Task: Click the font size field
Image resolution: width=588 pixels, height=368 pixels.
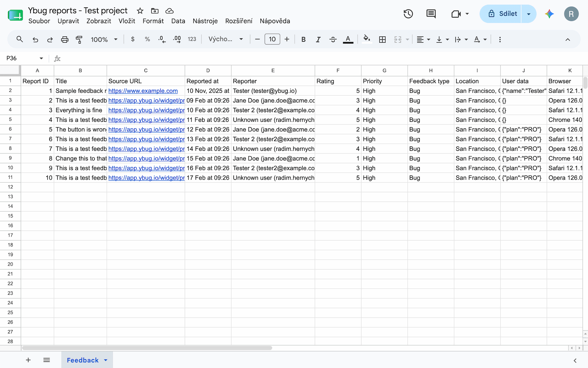Action: click(272, 39)
